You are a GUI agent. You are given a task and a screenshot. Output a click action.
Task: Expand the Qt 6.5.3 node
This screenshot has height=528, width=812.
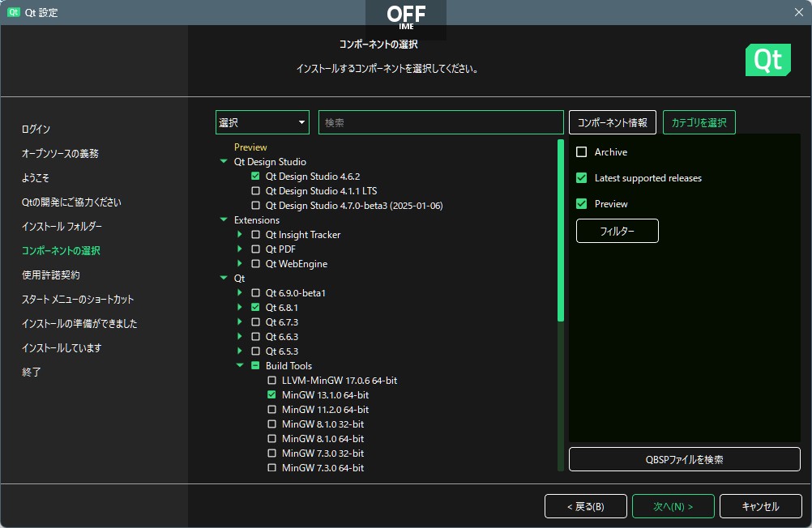(240, 351)
